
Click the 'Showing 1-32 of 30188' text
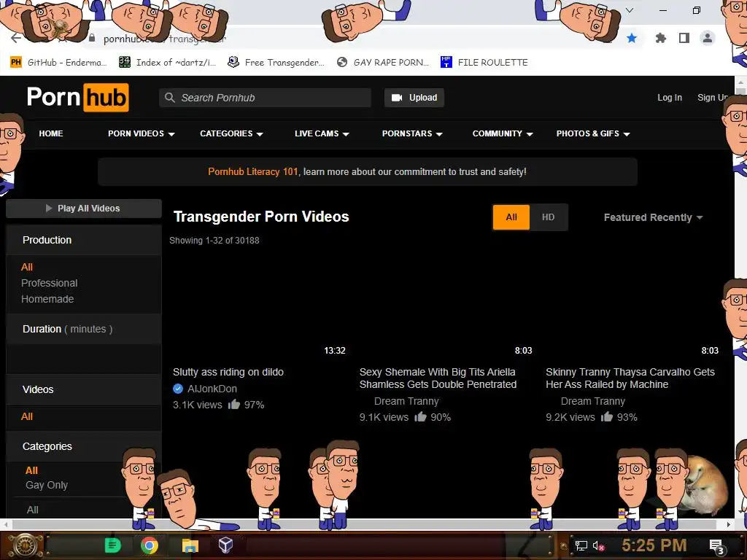point(214,241)
